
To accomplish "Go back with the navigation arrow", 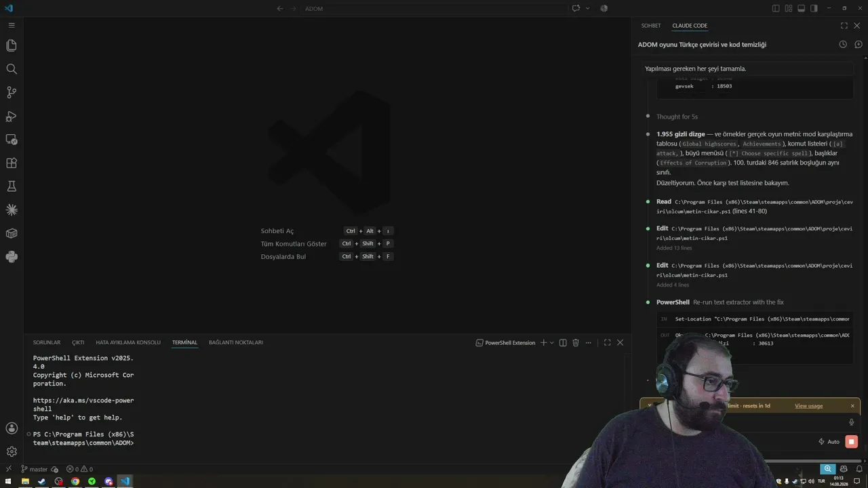I will click(280, 9).
